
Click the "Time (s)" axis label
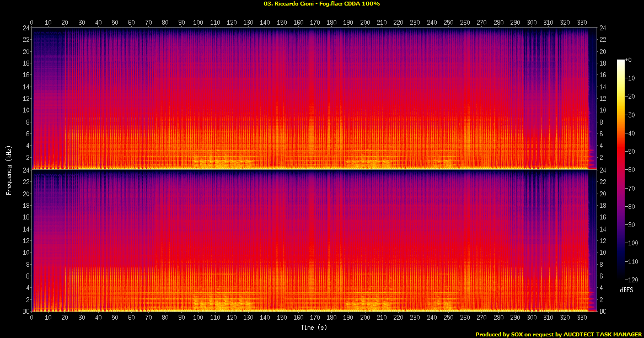click(x=314, y=328)
